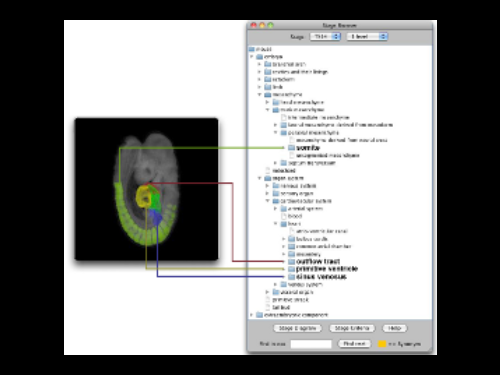Open the levels dropdown beside Stage
This screenshot has height=375, width=500.
[x=367, y=36]
